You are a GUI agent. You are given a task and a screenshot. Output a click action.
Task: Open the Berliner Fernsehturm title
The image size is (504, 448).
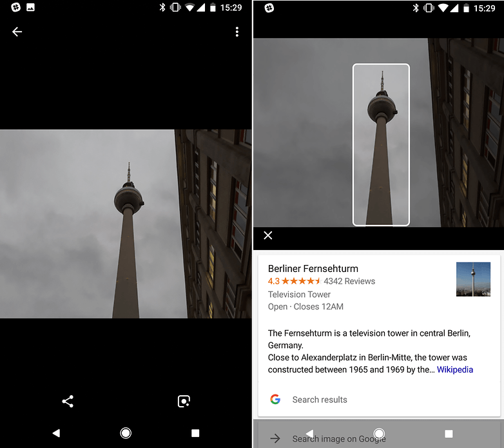313,268
